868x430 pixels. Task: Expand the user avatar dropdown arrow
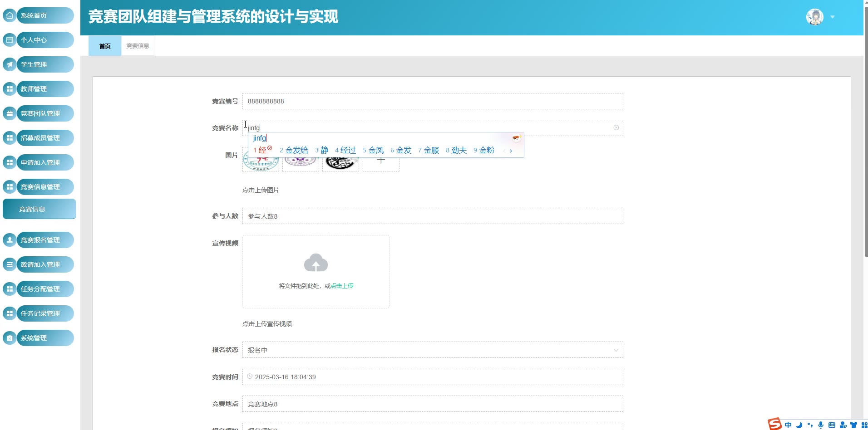point(833,17)
